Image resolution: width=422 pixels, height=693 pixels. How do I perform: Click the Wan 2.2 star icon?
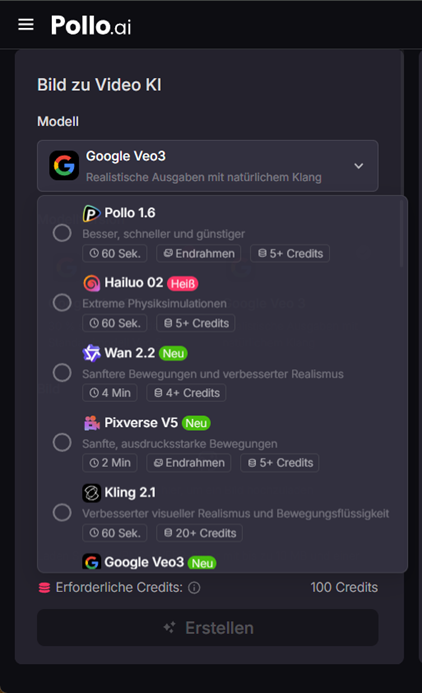click(x=91, y=353)
